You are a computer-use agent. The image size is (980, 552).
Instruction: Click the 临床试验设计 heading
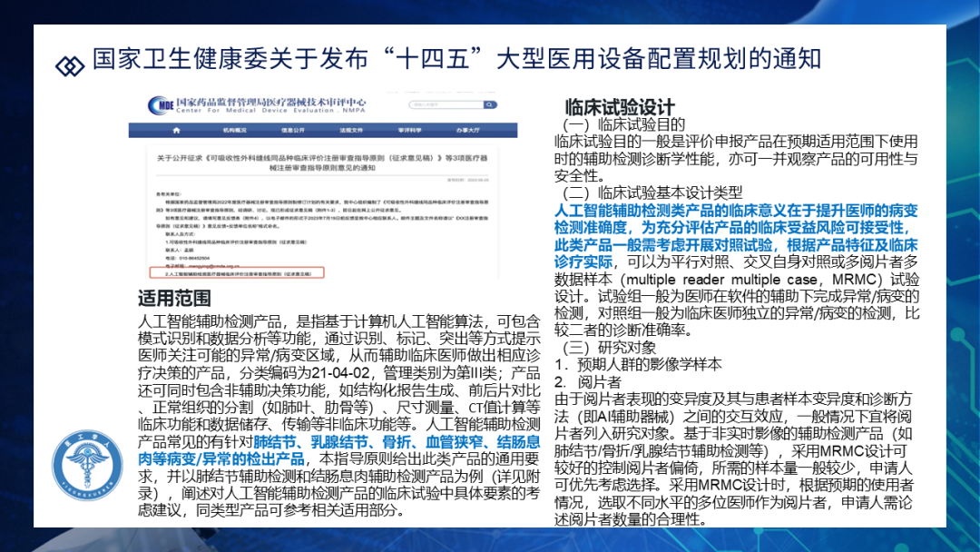coord(620,107)
